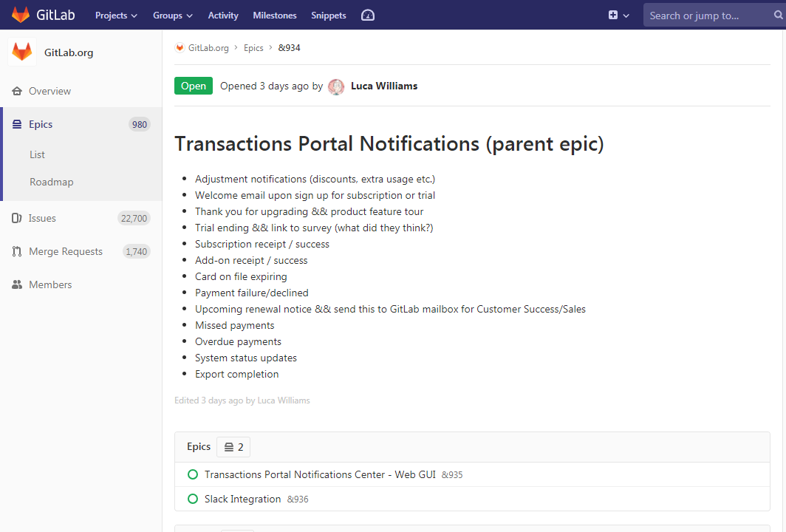Click the Issues icon in sidebar

[17, 219]
